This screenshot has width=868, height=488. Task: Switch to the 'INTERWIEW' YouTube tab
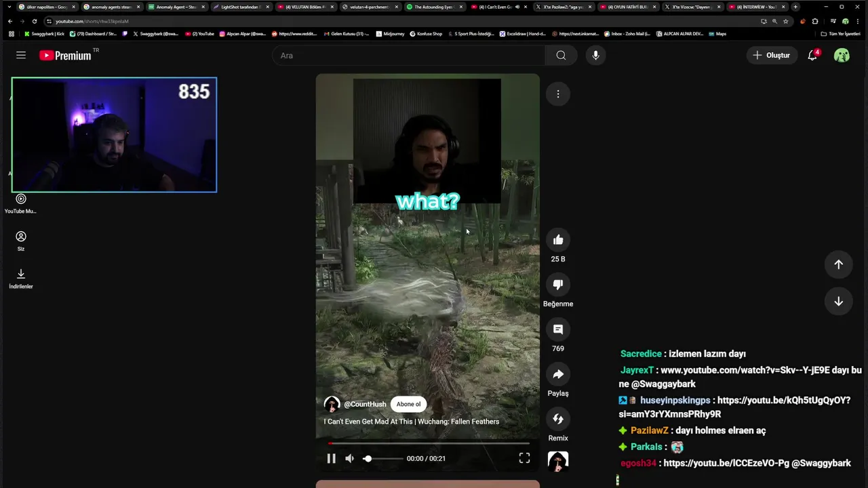(756, 7)
